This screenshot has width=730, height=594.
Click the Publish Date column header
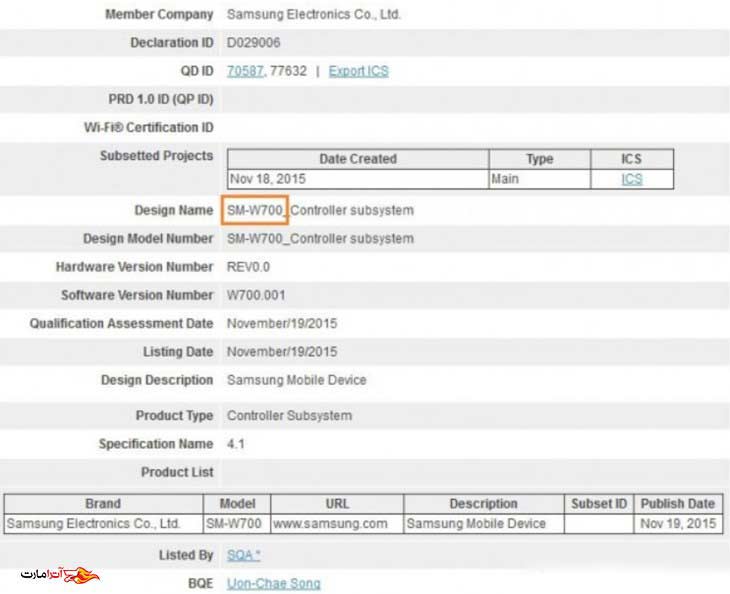(677, 504)
